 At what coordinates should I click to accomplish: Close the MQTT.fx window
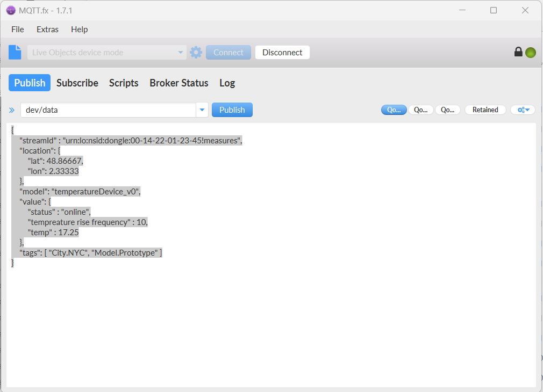tap(525, 10)
